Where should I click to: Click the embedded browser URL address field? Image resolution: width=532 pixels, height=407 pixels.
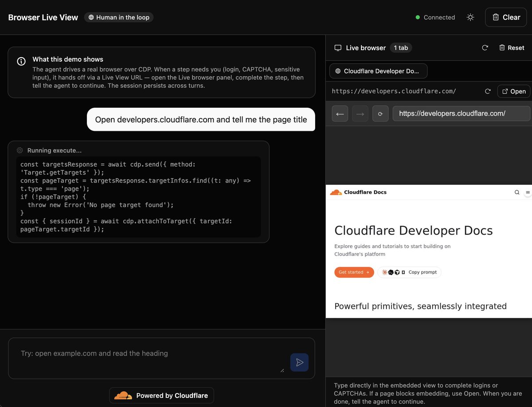click(x=462, y=113)
